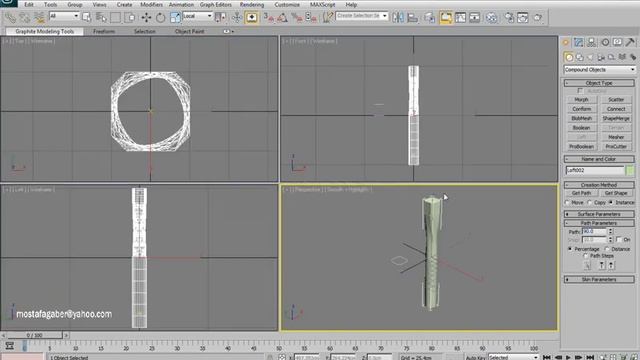Click the Get Shape button
Image resolution: width=640 pixels, height=360 pixels.
click(x=616, y=193)
